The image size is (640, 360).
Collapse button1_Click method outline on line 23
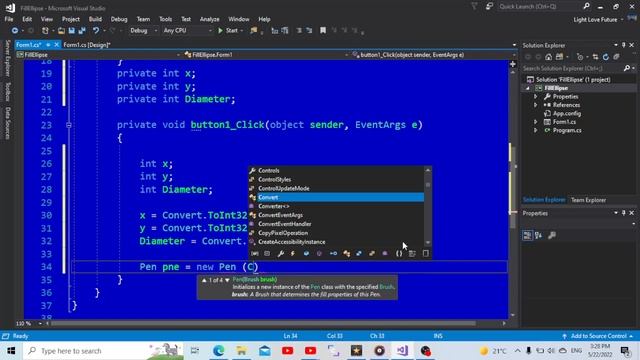pos(69,125)
